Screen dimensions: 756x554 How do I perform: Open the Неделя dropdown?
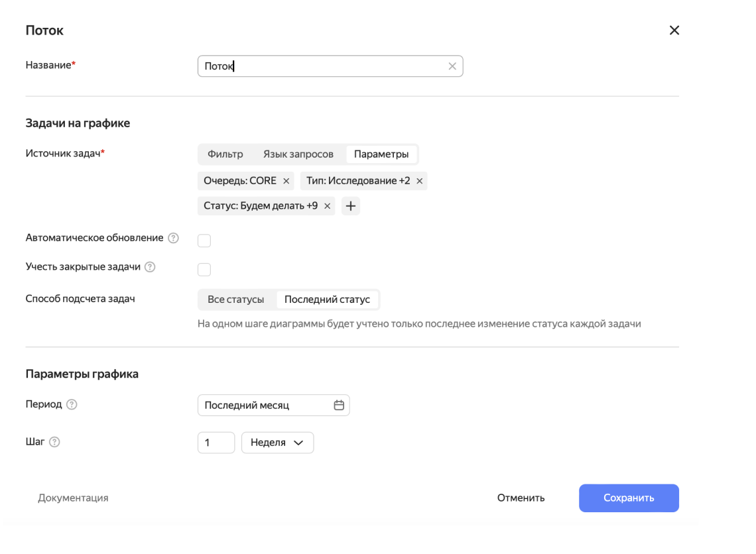pyautogui.click(x=277, y=442)
